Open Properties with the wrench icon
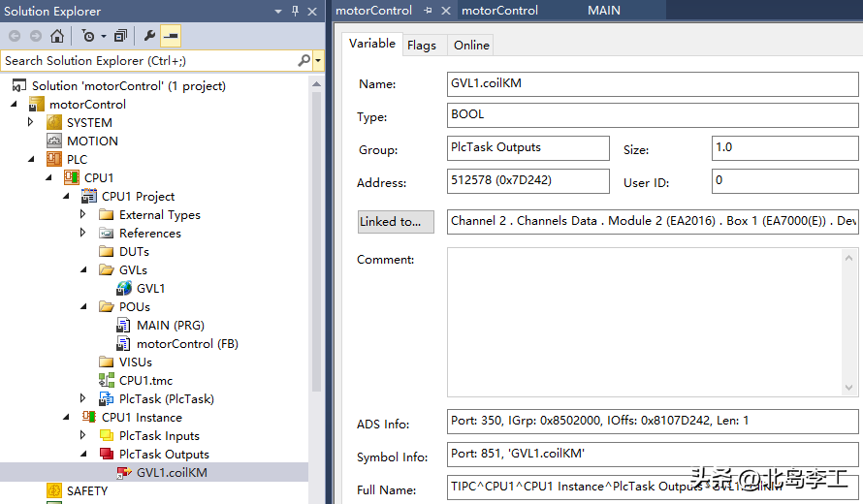The height and width of the screenshot is (504, 863). 149,36
